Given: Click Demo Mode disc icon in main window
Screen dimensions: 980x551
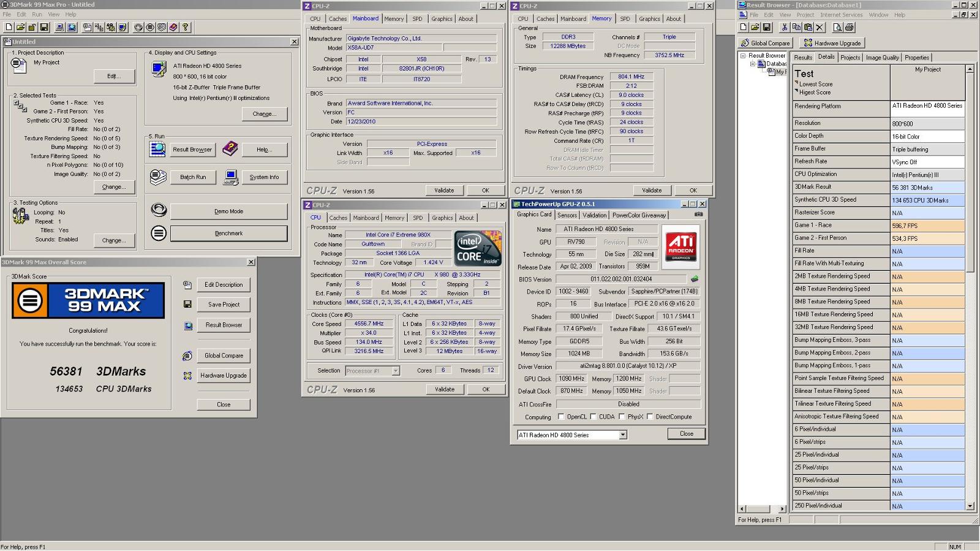Looking at the screenshot, I should (x=159, y=210).
